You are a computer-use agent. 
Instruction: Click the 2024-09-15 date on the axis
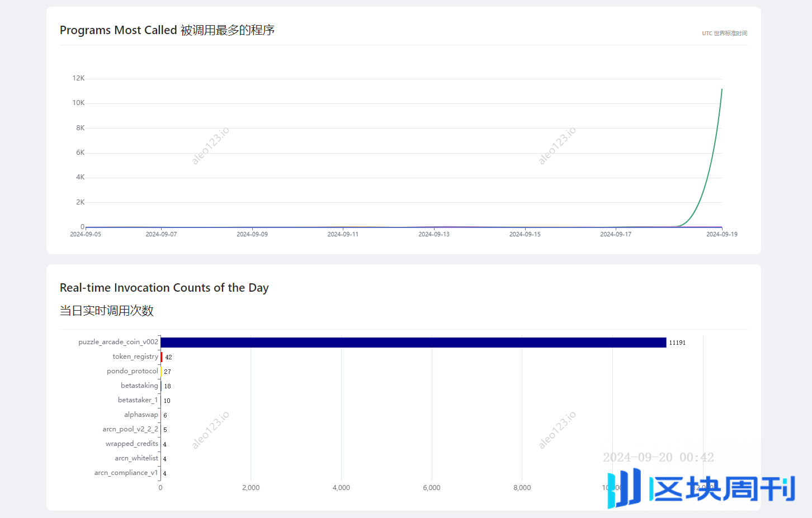point(525,234)
